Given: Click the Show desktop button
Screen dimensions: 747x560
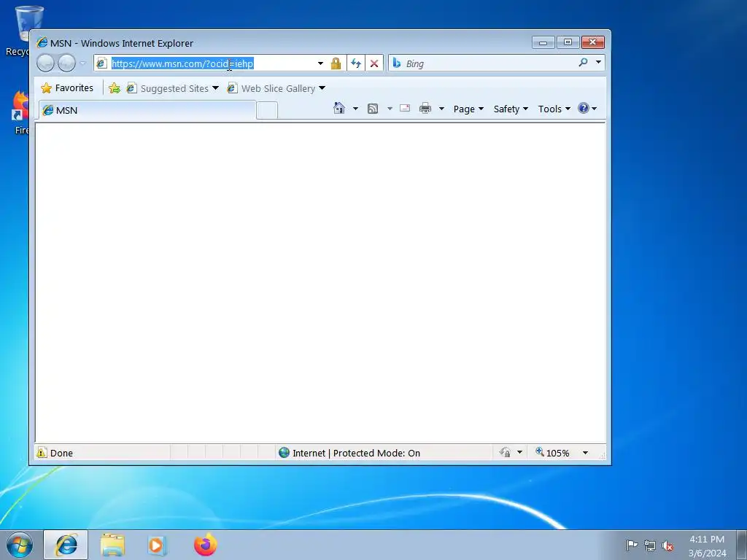Looking at the screenshot, I should (741, 545).
